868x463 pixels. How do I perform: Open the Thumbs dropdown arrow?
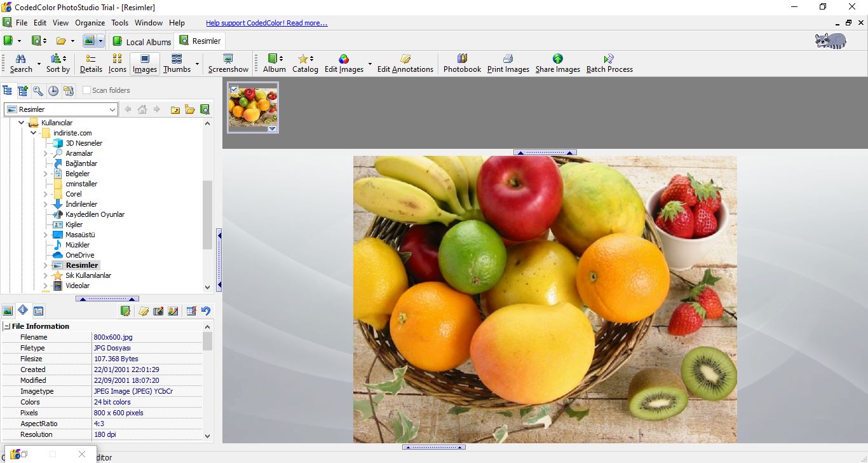coord(197,64)
